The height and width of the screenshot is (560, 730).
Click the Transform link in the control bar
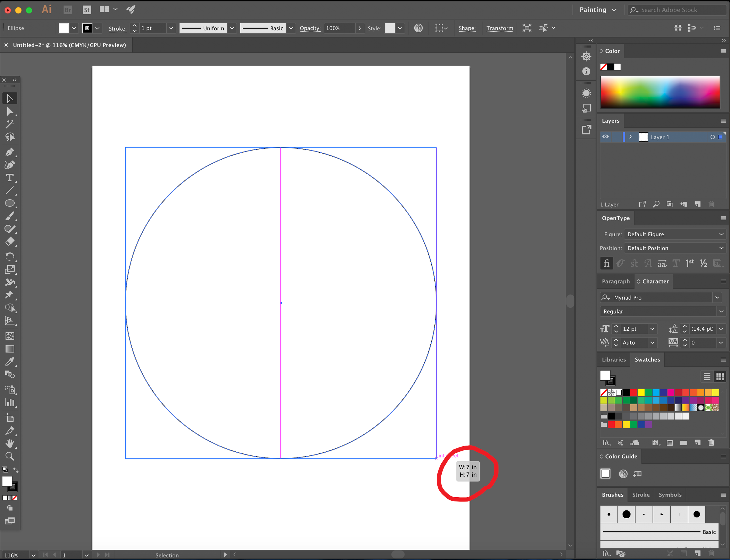pos(499,28)
